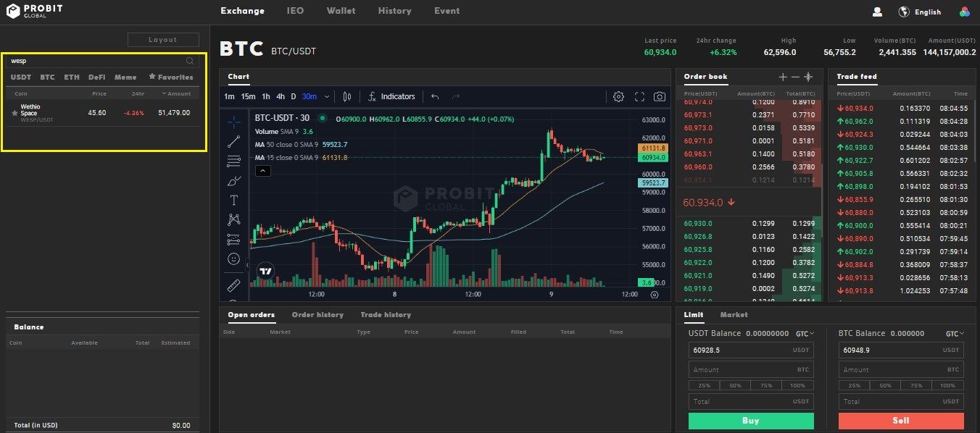Sort coin list by Amount column
The width and height of the screenshot is (980, 433).
pyautogui.click(x=175, y=93)
